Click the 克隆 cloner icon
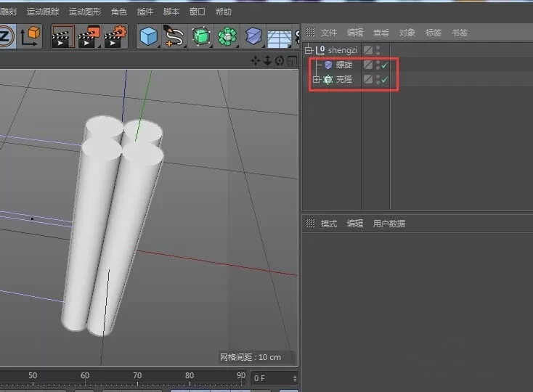Image resolution: width=533 pixels, height=392 pixels. (x=328, y=79)
